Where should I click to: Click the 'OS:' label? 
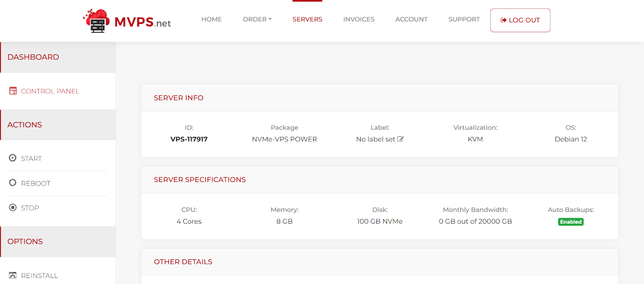click(571, 128)
